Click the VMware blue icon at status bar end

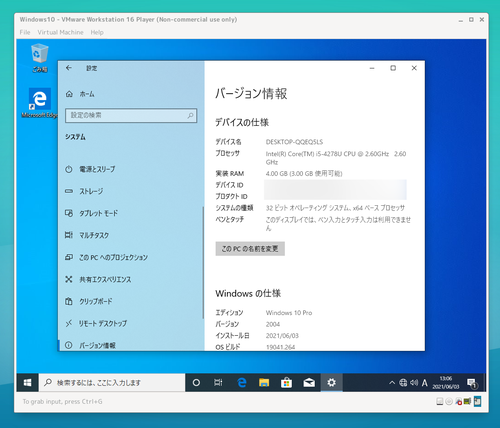(x=477, y=401)
